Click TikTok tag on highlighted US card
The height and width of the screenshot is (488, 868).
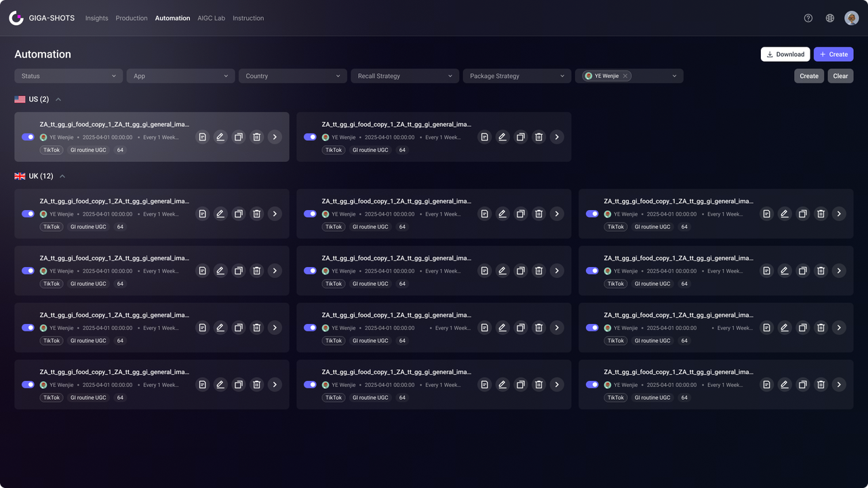coord(52,150)
